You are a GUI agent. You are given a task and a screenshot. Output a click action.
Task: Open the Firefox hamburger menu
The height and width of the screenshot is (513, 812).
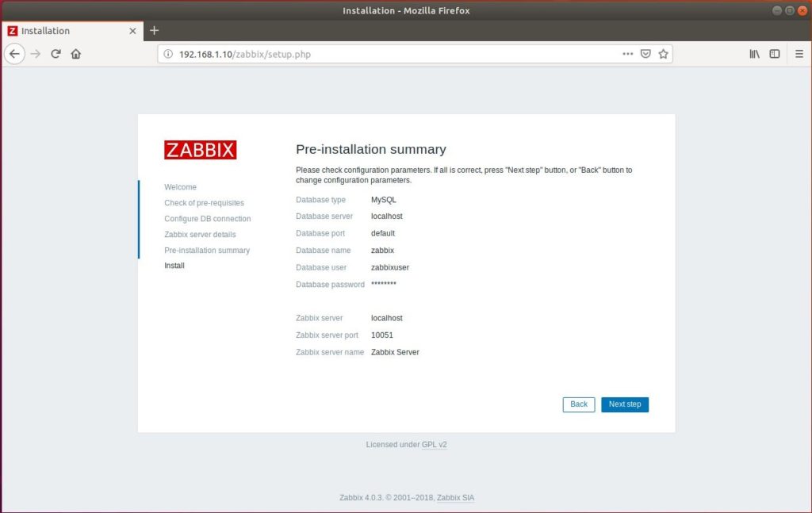(x=799, y=54)
